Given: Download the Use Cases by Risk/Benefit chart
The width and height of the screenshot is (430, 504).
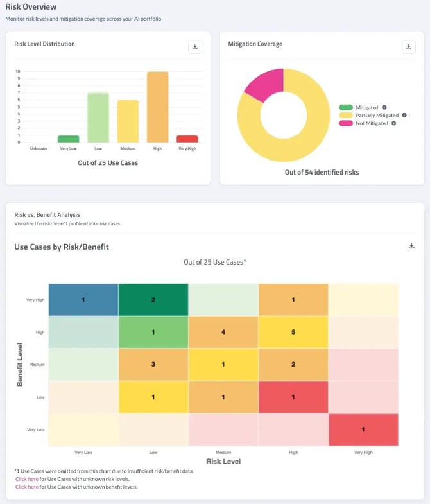Looking at the screenshot, I should coord(411,246).
